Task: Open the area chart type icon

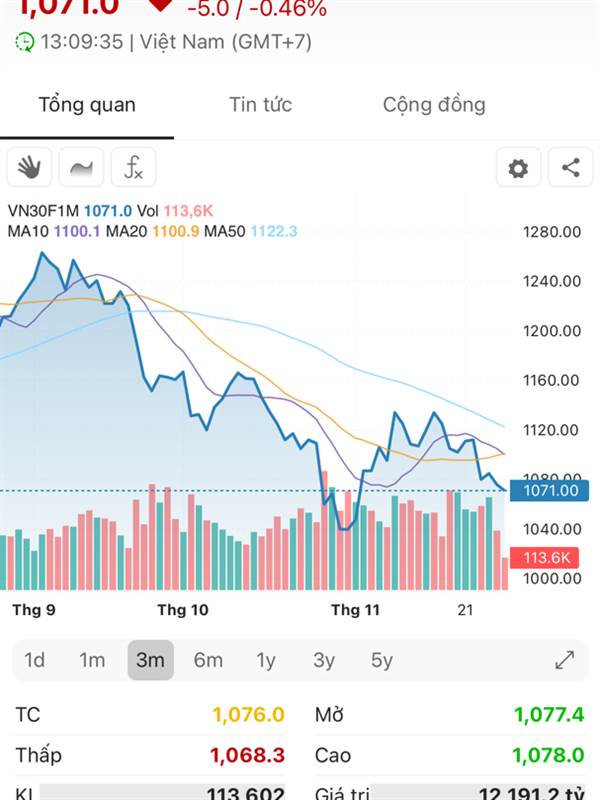Action: point(81,168)
